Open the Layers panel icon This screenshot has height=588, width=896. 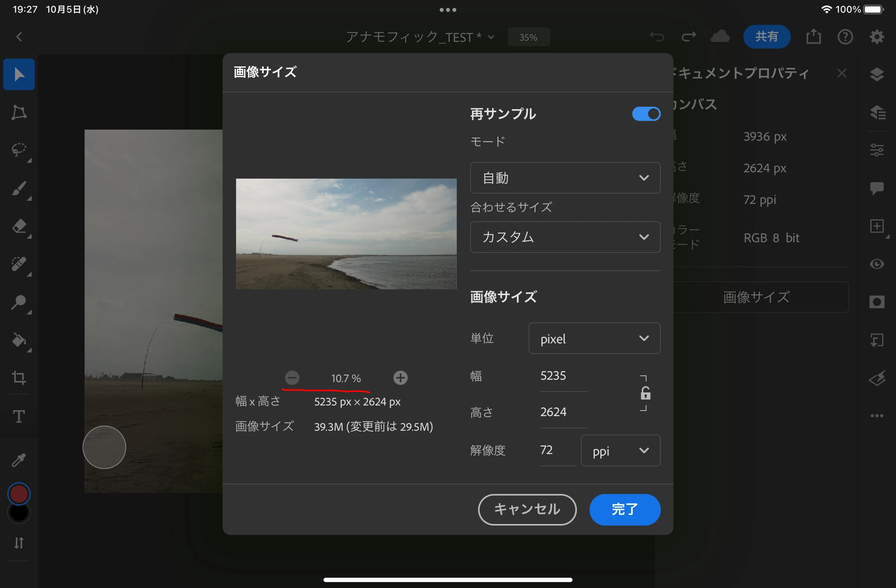(877, 74)
